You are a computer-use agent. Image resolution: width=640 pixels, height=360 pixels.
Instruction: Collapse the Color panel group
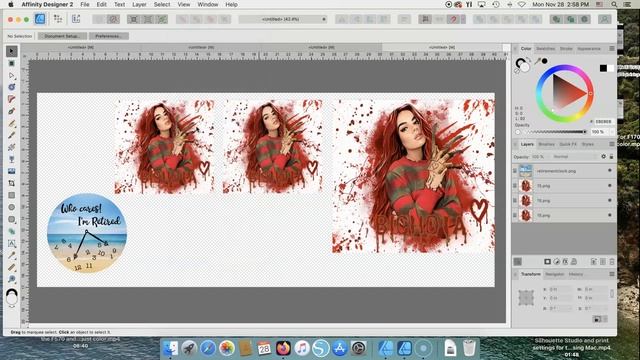(516, 49)
